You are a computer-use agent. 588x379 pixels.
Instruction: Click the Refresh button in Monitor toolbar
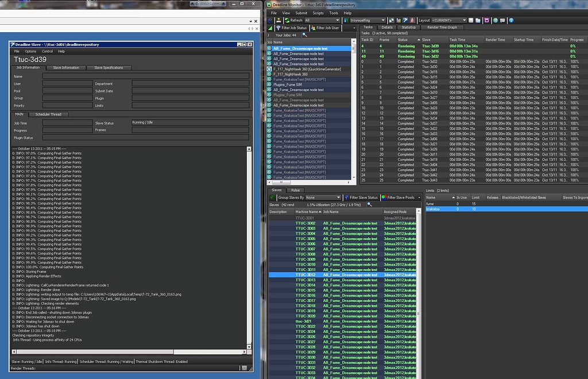click(293, 20)
